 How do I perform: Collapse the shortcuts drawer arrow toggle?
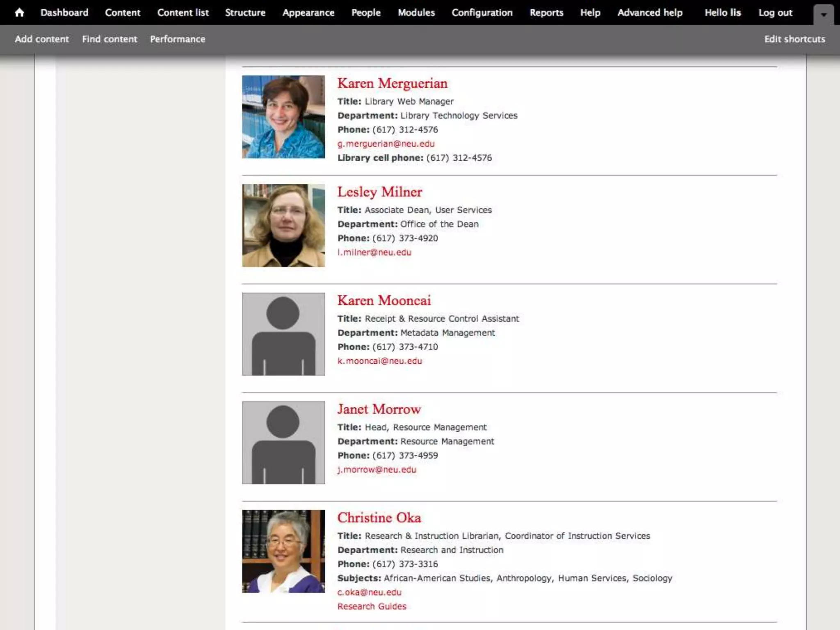823,15
